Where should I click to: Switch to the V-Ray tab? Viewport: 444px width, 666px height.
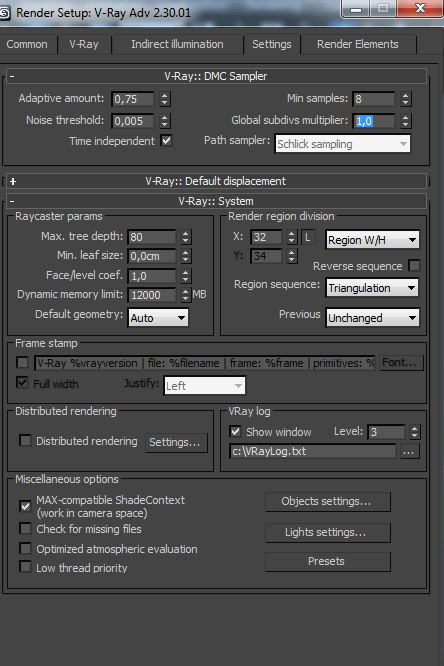point(84,44)
